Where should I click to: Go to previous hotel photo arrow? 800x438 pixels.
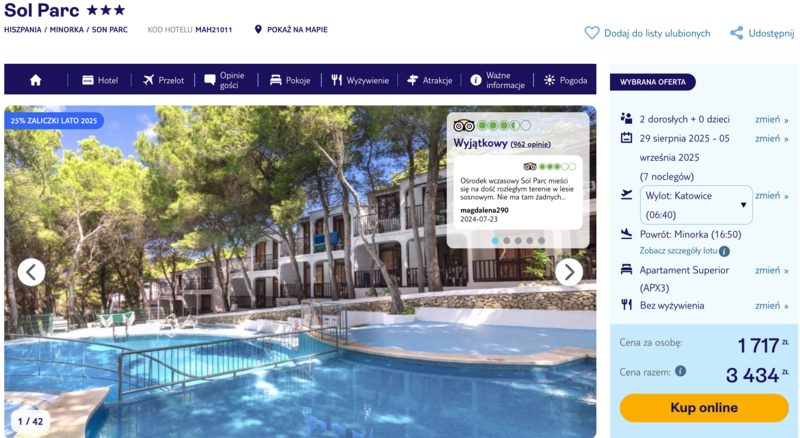(32, 272)
